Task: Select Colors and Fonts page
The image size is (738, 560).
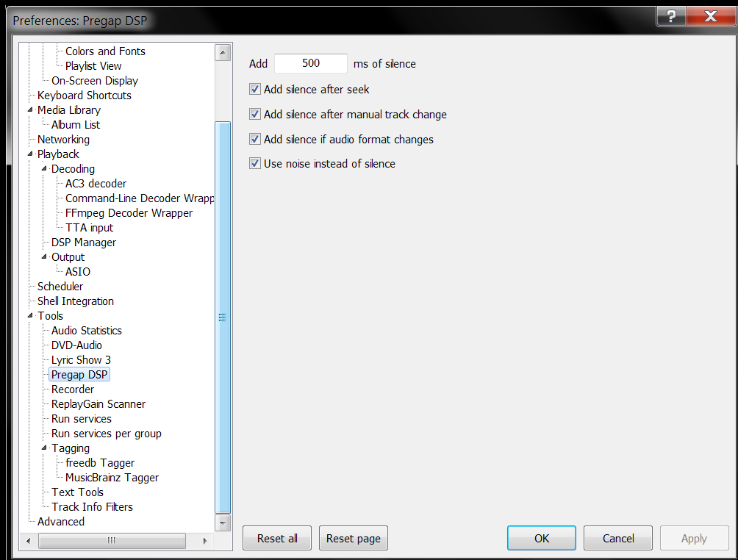Action: pyautogui.click(x=105, y=51)
